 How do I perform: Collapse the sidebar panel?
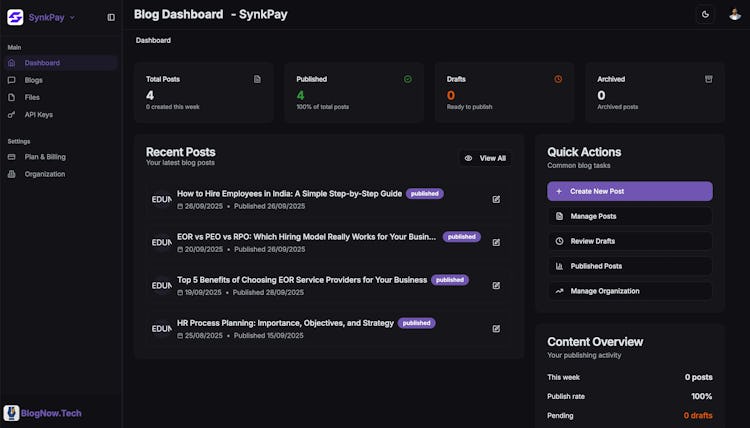(x=111, y=17)
